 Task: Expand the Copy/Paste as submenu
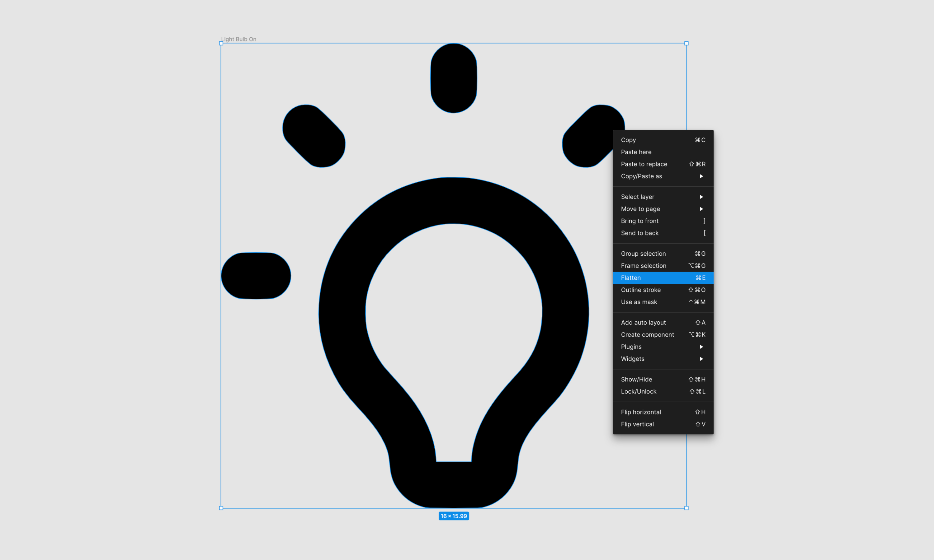pyautogui.click(x=663, y=176)
